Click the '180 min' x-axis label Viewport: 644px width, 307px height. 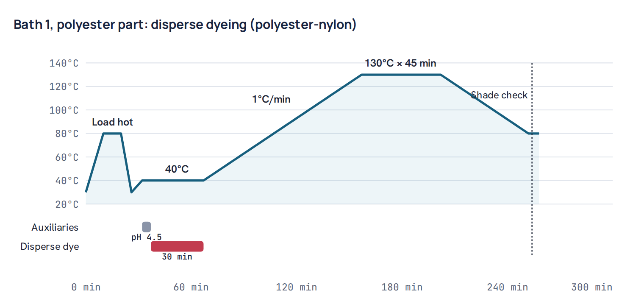coord(402,287)
